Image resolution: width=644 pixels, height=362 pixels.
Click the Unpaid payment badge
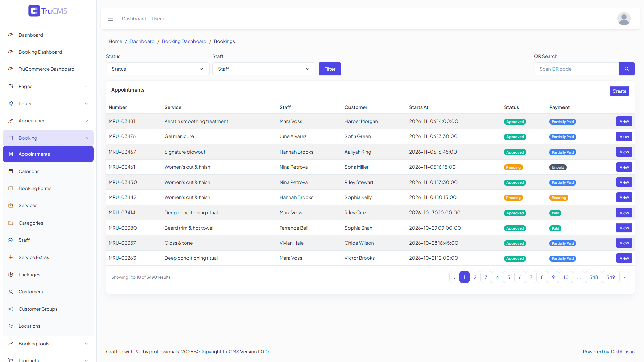click(x=558, y=167)
